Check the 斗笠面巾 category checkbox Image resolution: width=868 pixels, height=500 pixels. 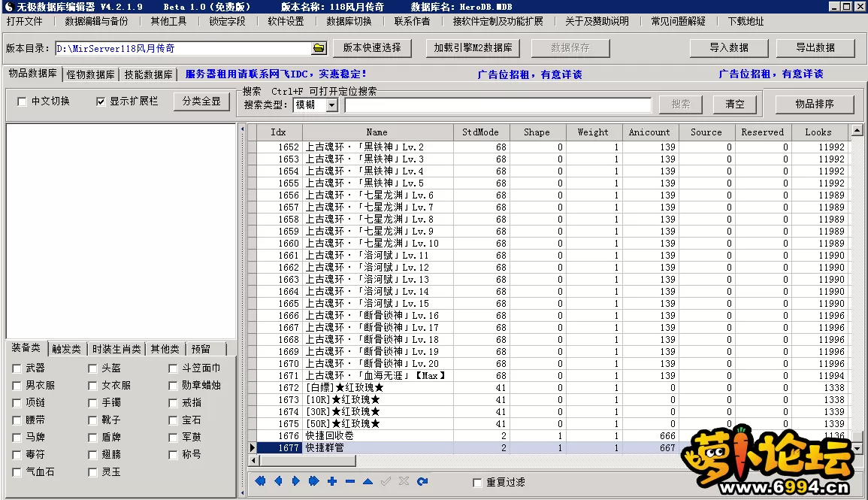[x=173, y=368]
